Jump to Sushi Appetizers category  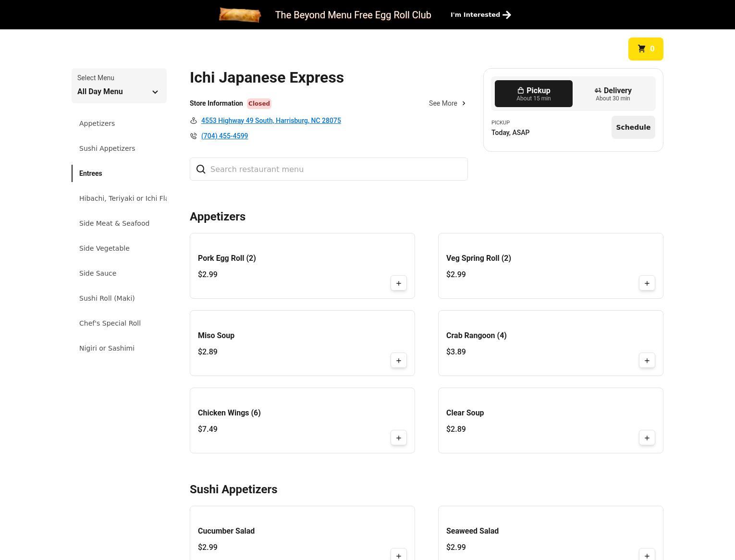[107, 148]
